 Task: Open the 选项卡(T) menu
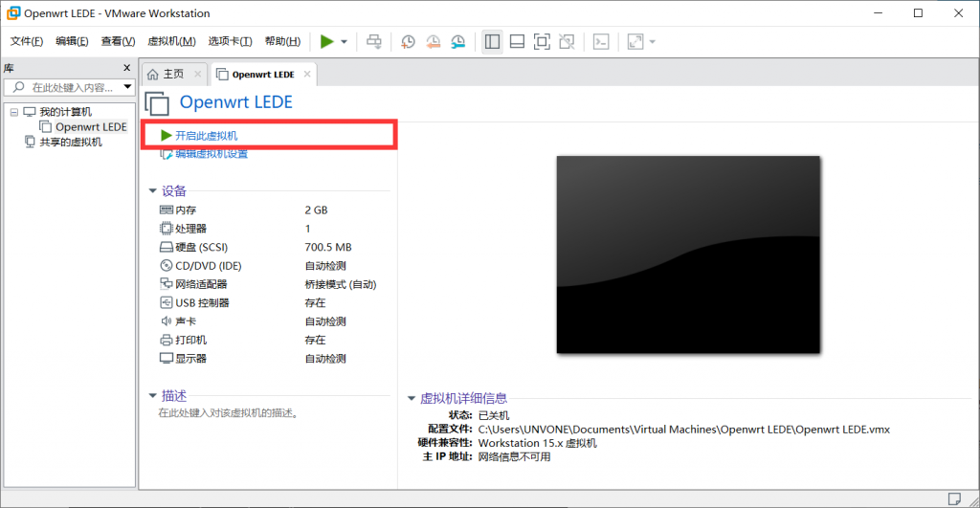(x=230, y=41)
